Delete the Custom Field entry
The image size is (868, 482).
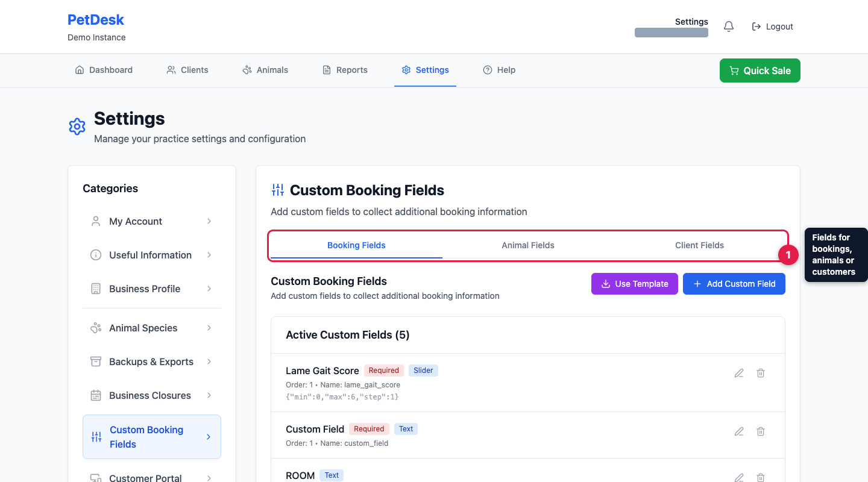coord(761,431)
